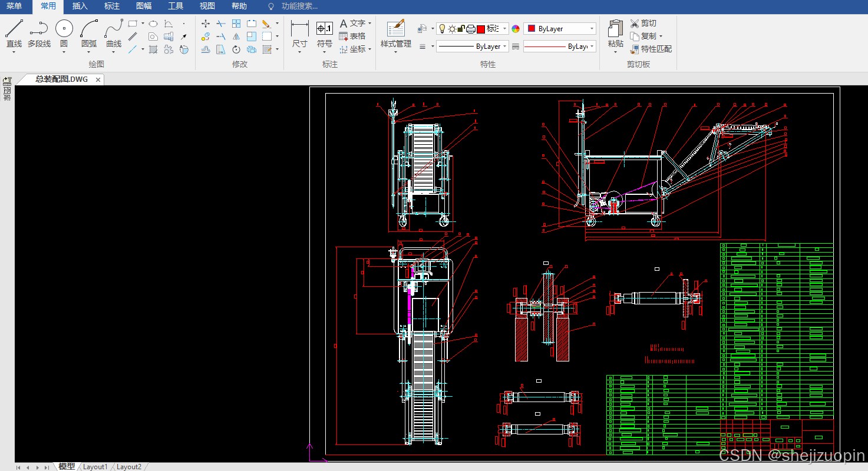The height and width of the screenshot is (471, 868).
Task: Open the ByLayer color dropdown
Action: pos(560,28)
